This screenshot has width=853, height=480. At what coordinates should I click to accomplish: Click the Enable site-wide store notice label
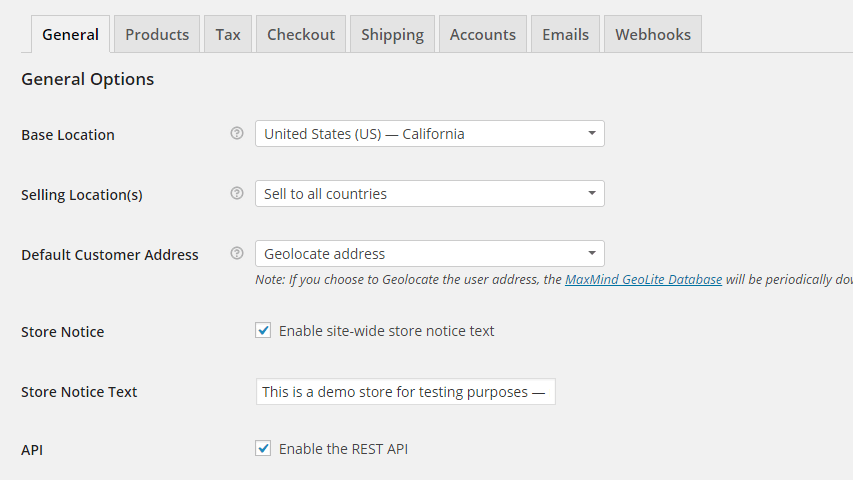click(x=386, y=331)
